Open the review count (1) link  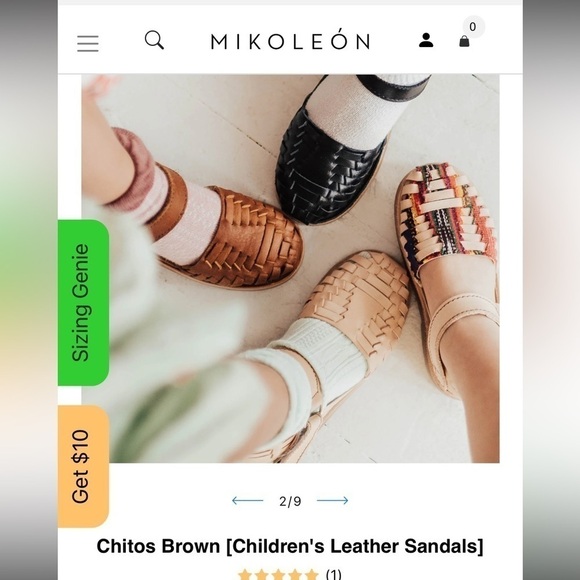click(333, 574)
